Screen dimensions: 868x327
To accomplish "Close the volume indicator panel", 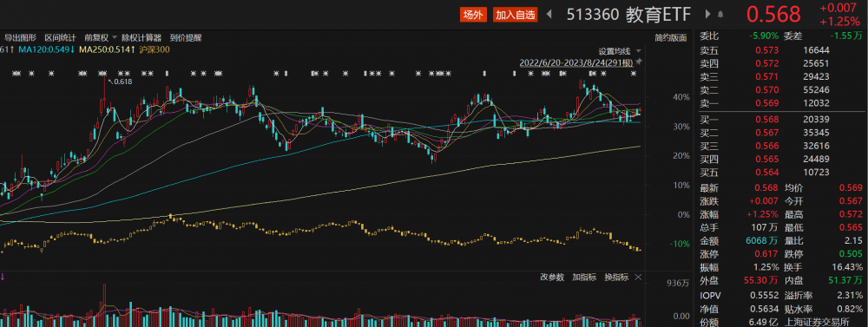I will 638,278.
